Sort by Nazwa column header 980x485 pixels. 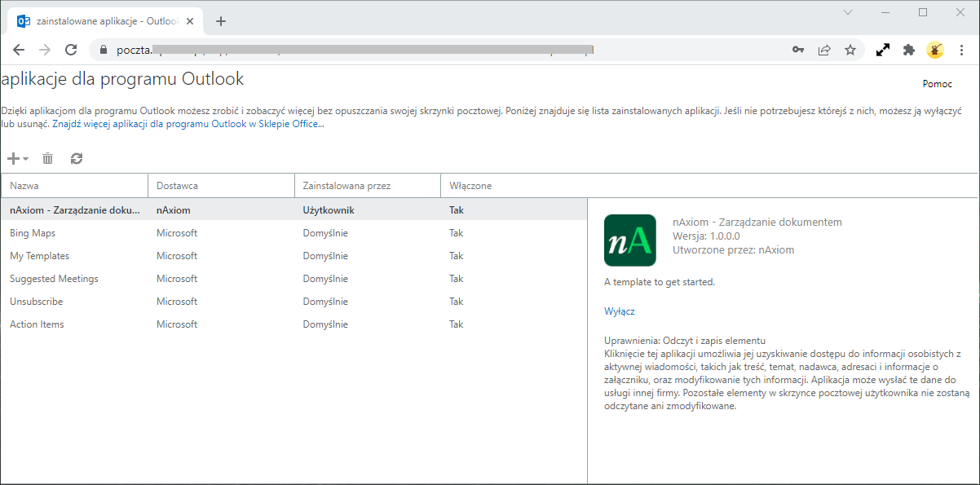pyautogui.click(x=24, y=186)
